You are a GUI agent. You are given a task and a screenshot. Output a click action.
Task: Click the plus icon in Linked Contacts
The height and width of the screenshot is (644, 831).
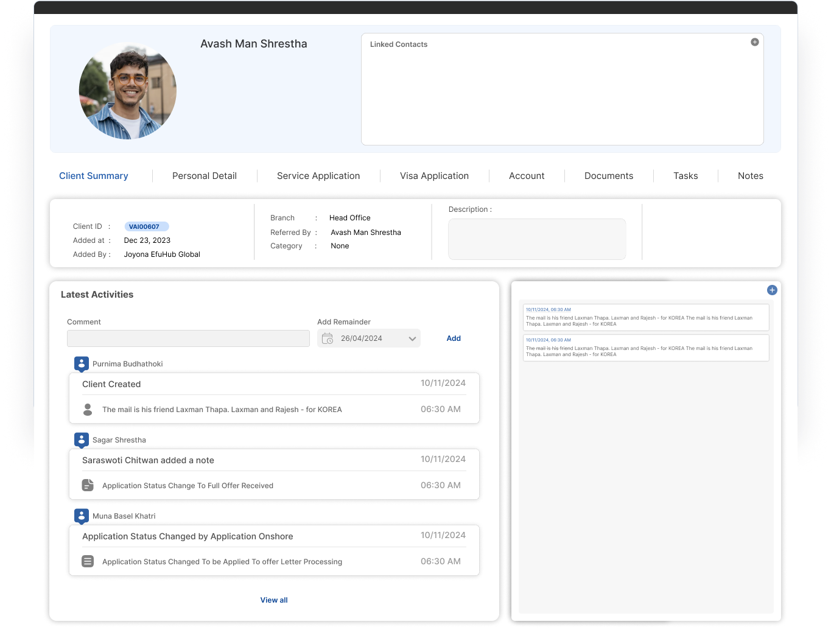(x=754, y=42)
